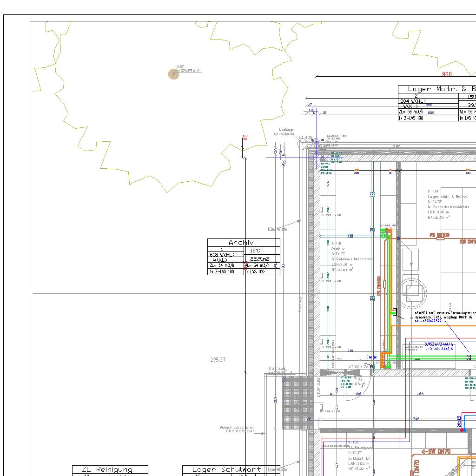Image resolution: width=476 pixels, height=476 pixels.
Task: Select the C-Stahl 22x1,5 pipe label
Action: pyautogui.click(x=439, y=348)
